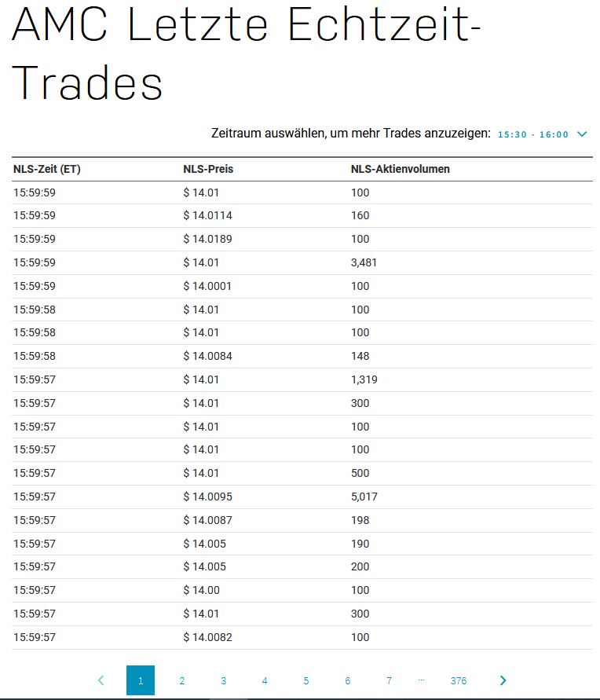Click the left pagination arrow
600x700 pixels.
pos(100,680)
